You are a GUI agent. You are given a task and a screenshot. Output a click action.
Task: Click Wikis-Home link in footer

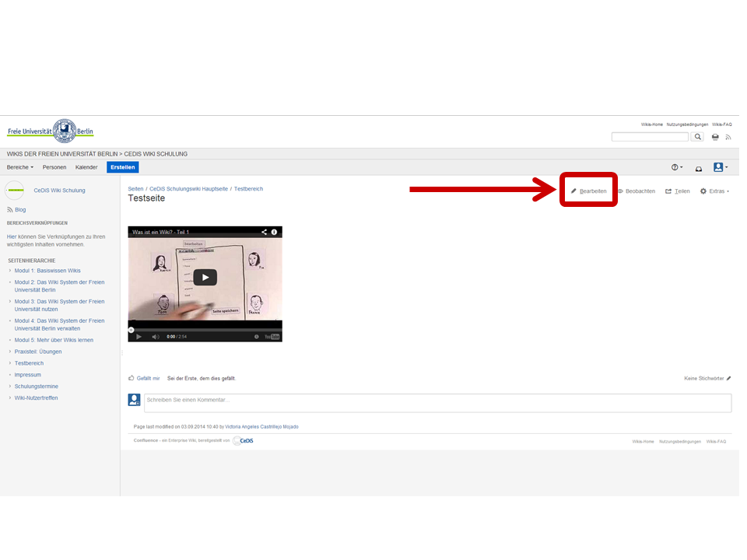643,442
